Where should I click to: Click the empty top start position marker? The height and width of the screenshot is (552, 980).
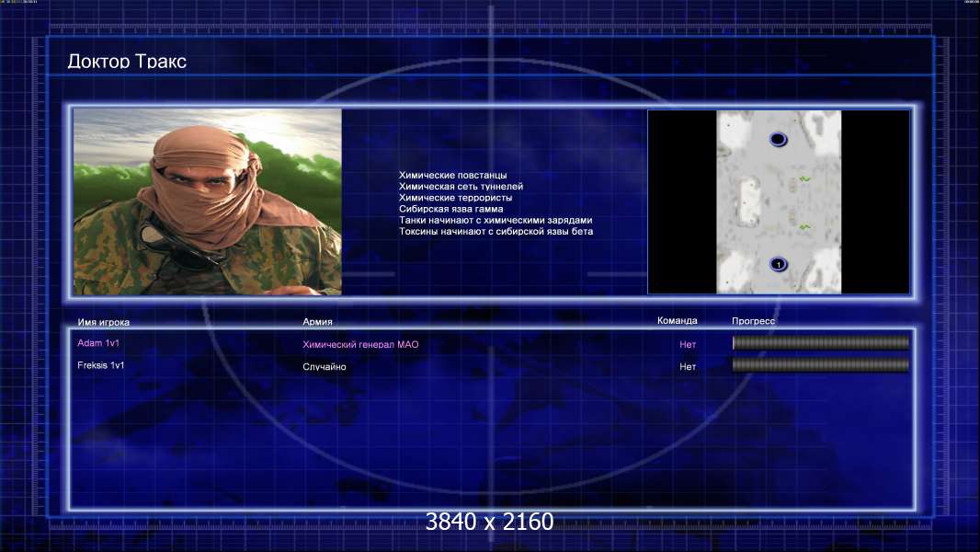pyautogui.click(x=778, y=139)
